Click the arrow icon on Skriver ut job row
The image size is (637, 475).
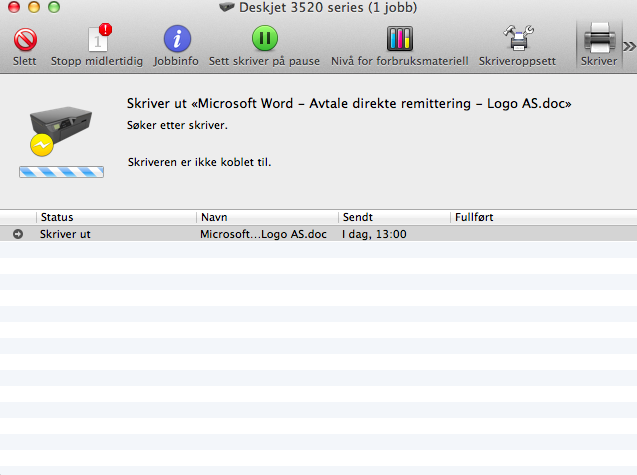point(18,234)
